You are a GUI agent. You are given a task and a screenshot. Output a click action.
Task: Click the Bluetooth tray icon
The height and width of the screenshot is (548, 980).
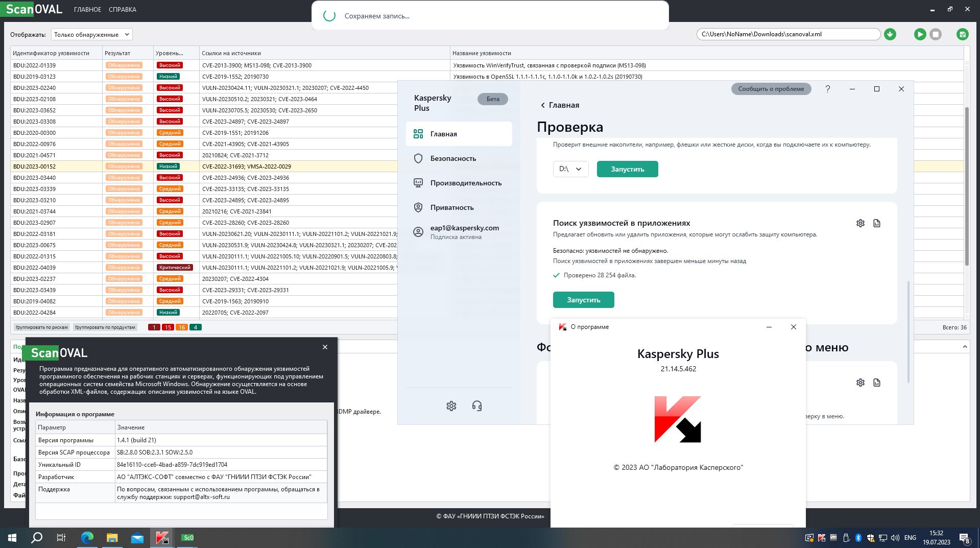(x=858, y=537)
